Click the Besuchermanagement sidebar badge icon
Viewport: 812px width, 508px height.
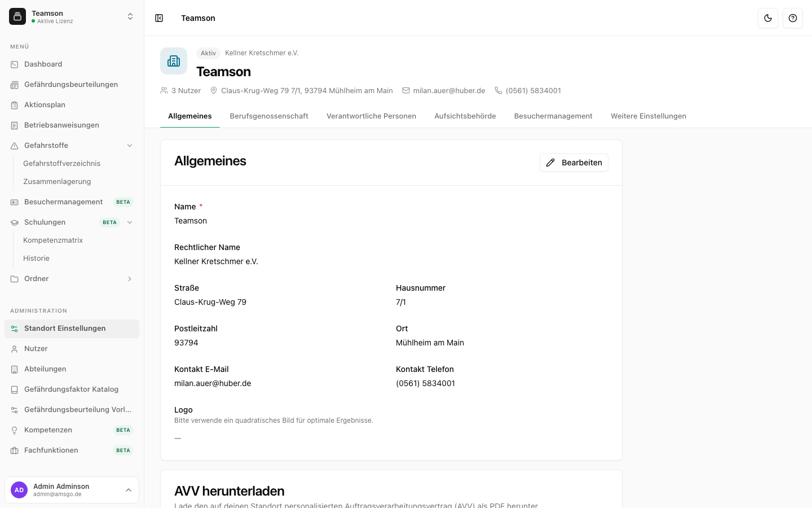pos(15,202)
